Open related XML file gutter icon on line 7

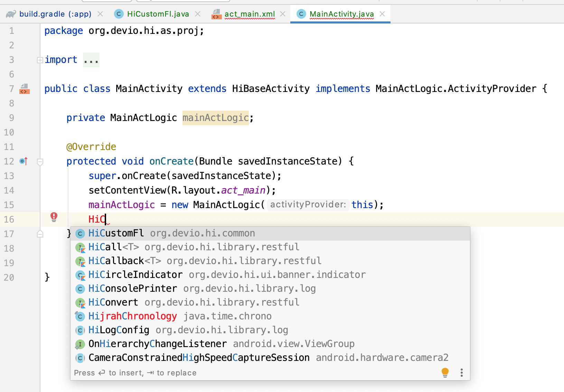25,89
